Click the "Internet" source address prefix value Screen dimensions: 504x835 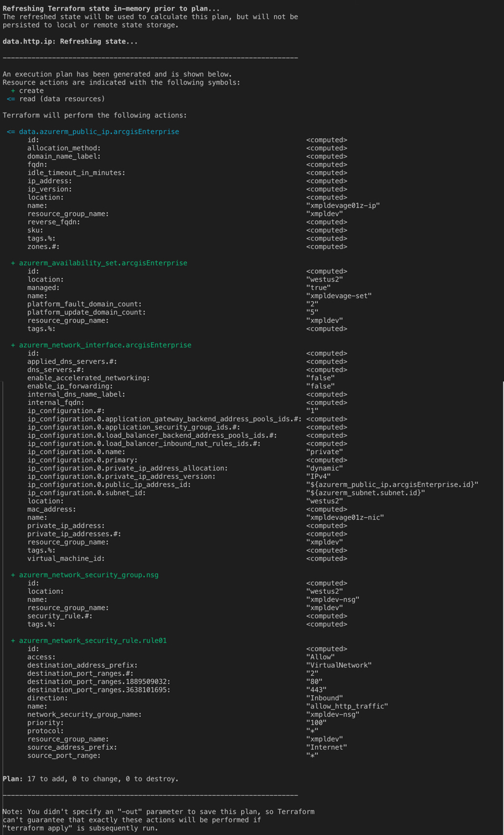click(327, 747)
